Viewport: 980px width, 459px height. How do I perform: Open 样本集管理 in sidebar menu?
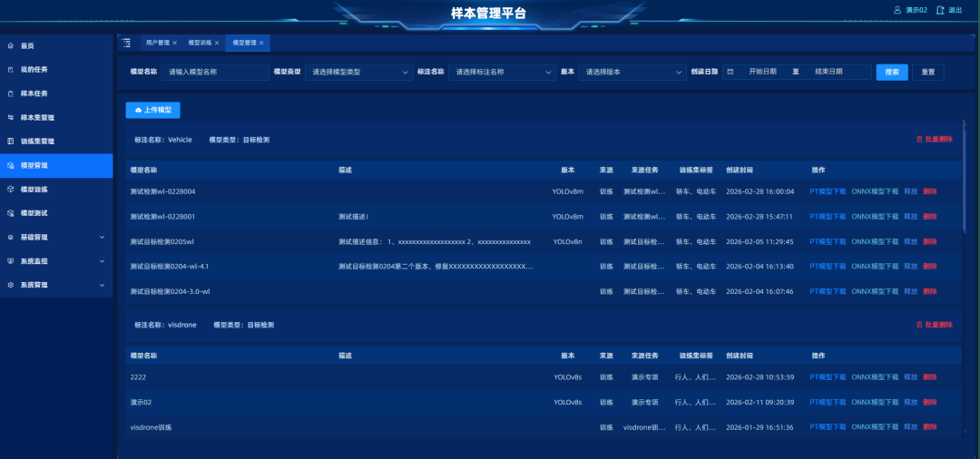[x=37, y=118]
